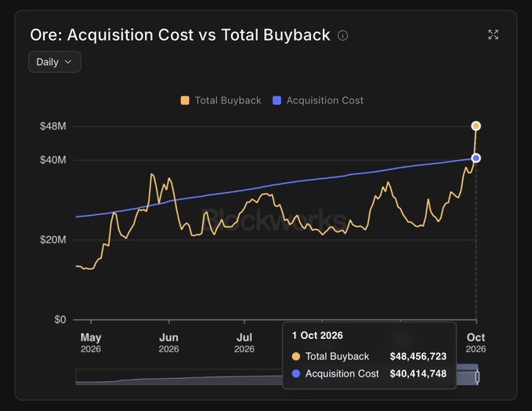Image resolution: width=532 pixels, height=411 pixels.
Task: Click the Acquisition Cost tooltip row label
Action: 342,373
